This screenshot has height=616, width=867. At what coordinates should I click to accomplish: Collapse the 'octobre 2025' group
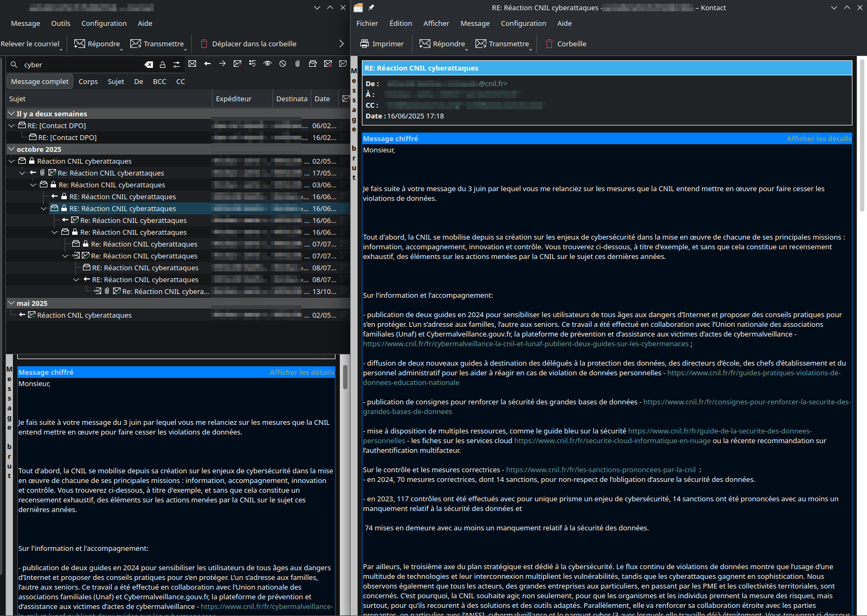(x=11, y=149)
